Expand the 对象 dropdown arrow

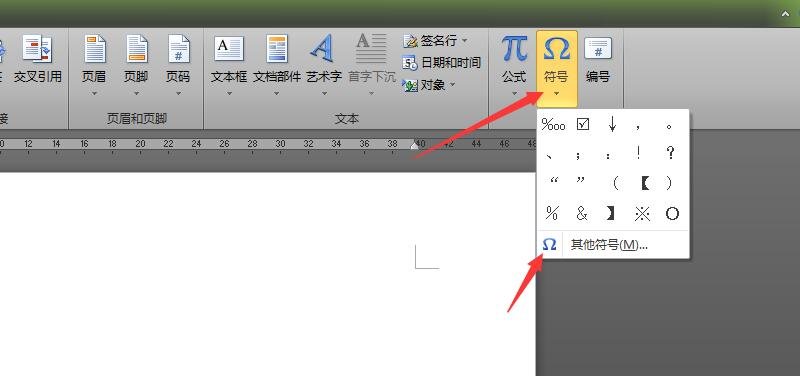pos(452,85)
